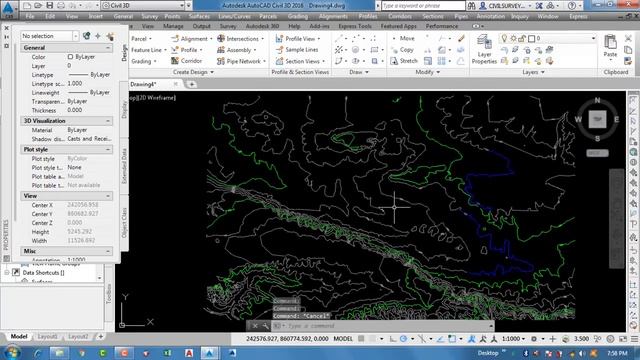Open the Surfaces menu
Screen dimensions: 640x360
tap(199, 16)
